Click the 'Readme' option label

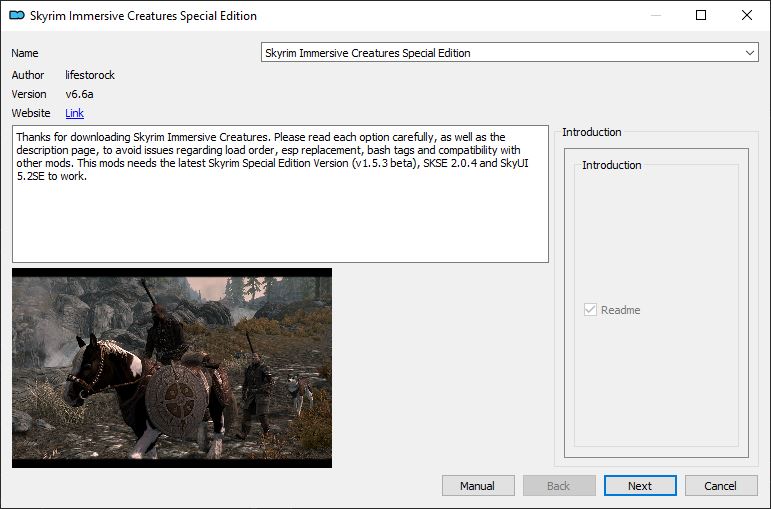(621, 310)
